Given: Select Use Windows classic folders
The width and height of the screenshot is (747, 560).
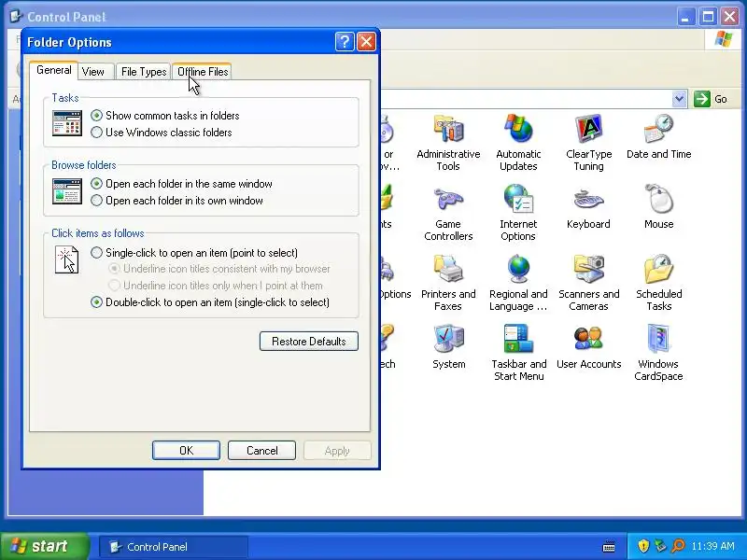Looking at the screenshot, I should pyautogui.click(x=161, y=133).
